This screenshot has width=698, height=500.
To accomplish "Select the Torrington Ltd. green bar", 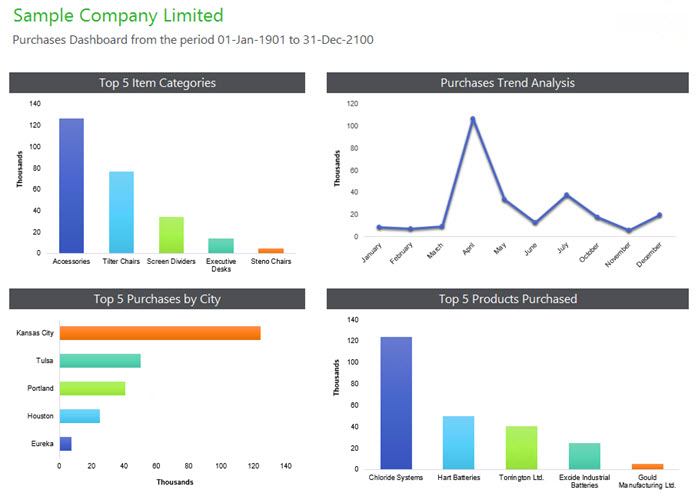I will pyautogui.click(x=521, y=447).
